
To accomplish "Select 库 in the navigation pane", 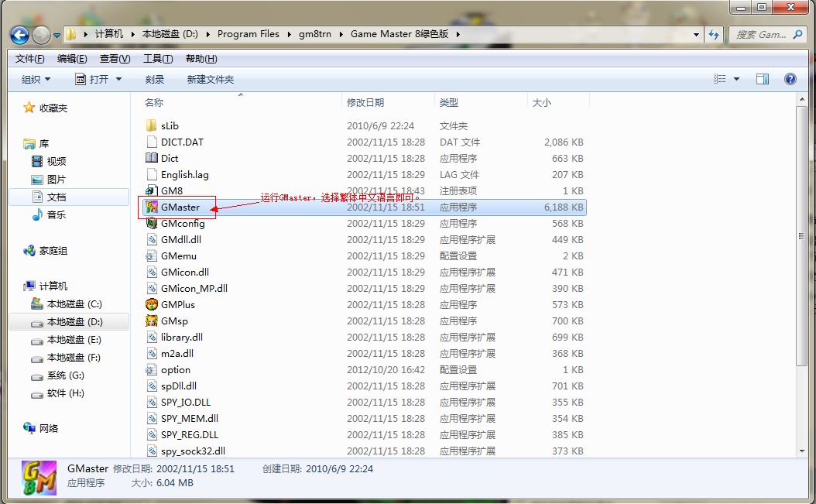I will tap(43, 144).
